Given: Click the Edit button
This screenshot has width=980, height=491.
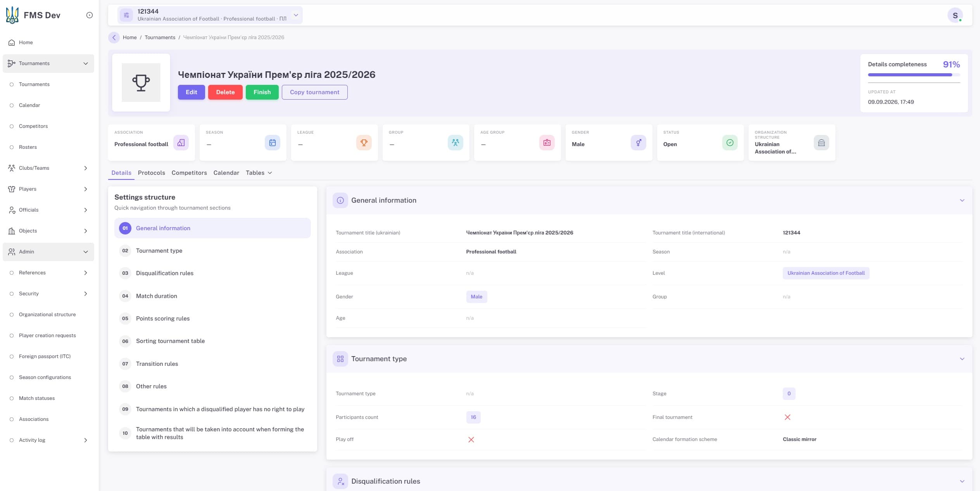Looking at the screenshot, I should [x=192, y=92].
